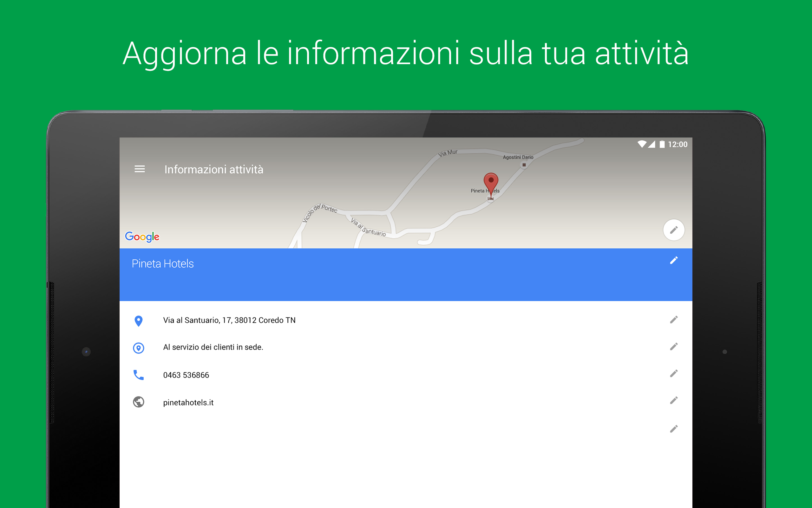The height and width of the screenshot is (508, 812).
Task: Edit the pinetahotels.it website entry
Action: click(674, 400)
